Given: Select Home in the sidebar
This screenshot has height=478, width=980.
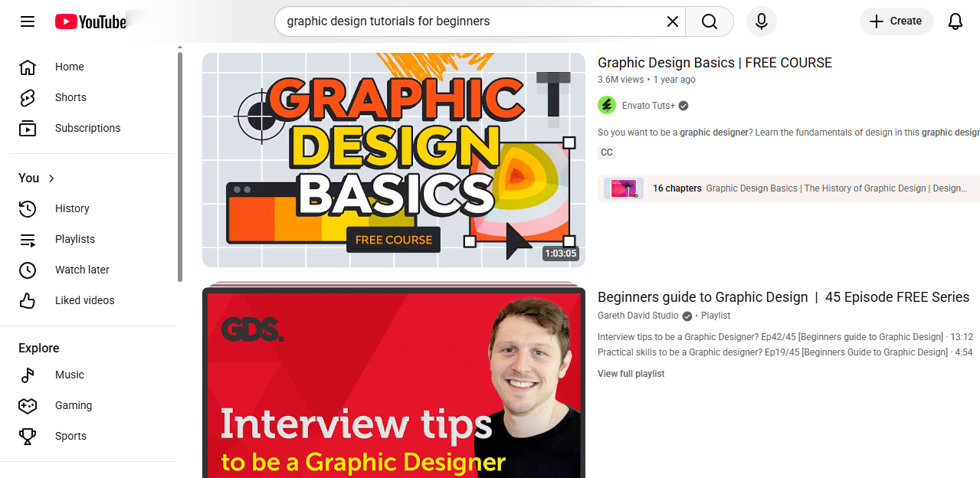Looking at the screenshot, I should [69, 67].
